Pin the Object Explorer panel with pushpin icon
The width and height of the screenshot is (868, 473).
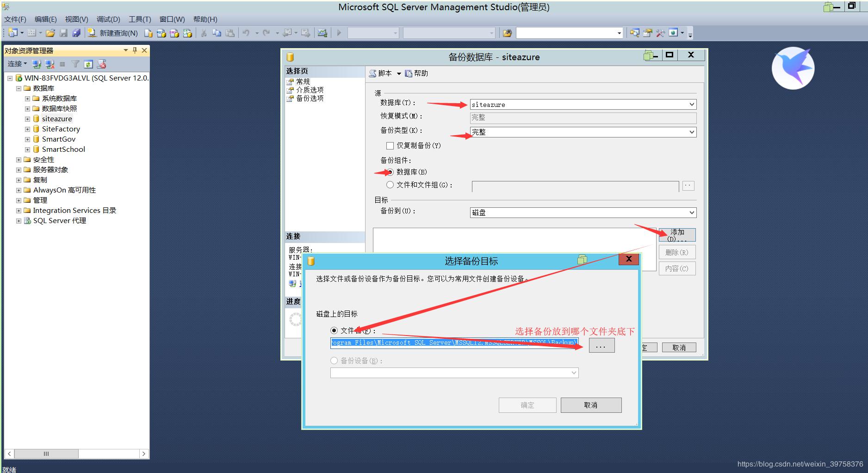(x=135, y=50)
